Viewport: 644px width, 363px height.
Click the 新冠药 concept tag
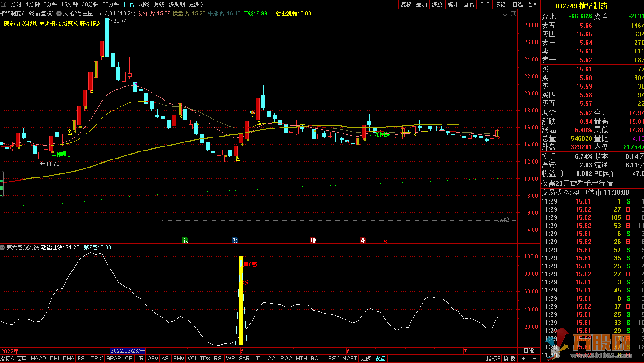(70, 24)
